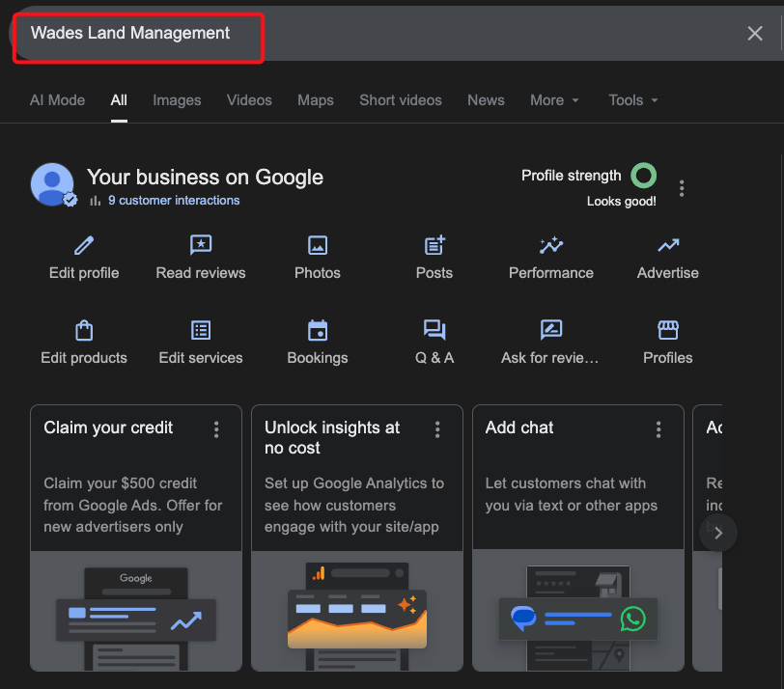Open Posts icon
The width and height of the screenshot is (784, 689).
click(434, 246)
